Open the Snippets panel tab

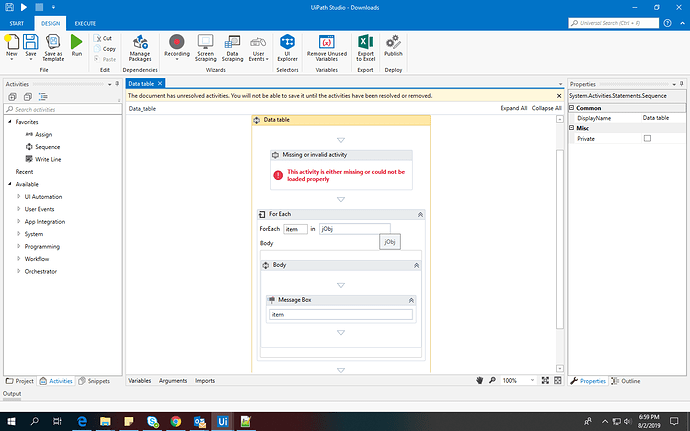[x=94, y=381]
